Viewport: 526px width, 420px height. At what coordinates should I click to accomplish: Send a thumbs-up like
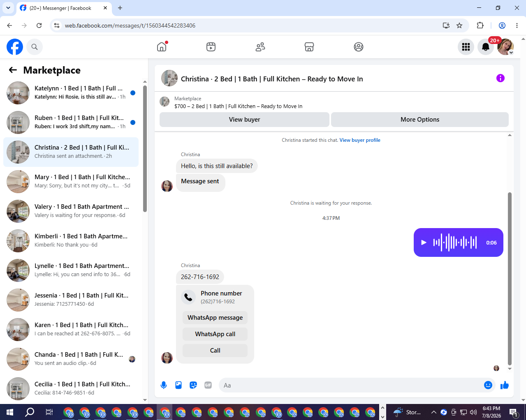[505, 385]
